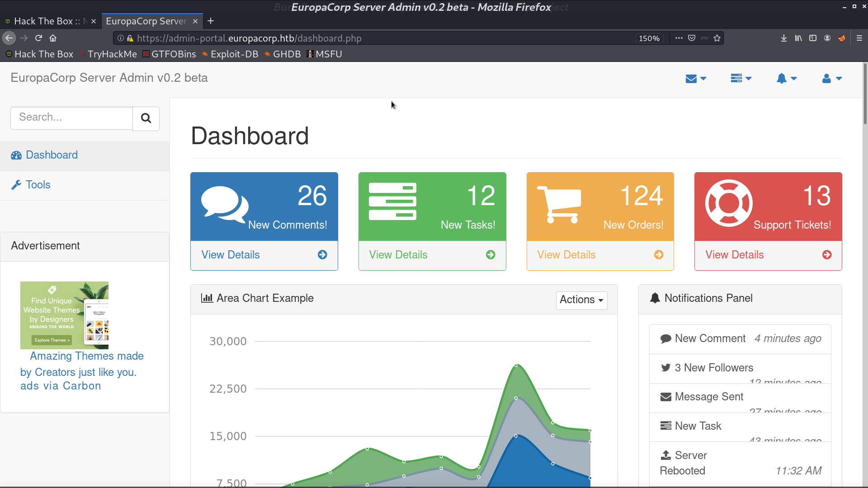Open the user account dropdown
This screenshot has width=868, height=488.
832,79
